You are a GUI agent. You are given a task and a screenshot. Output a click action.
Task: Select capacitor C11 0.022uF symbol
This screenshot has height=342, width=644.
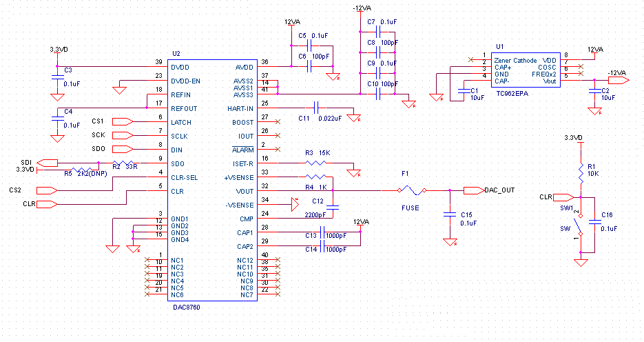tap(316, 108)
